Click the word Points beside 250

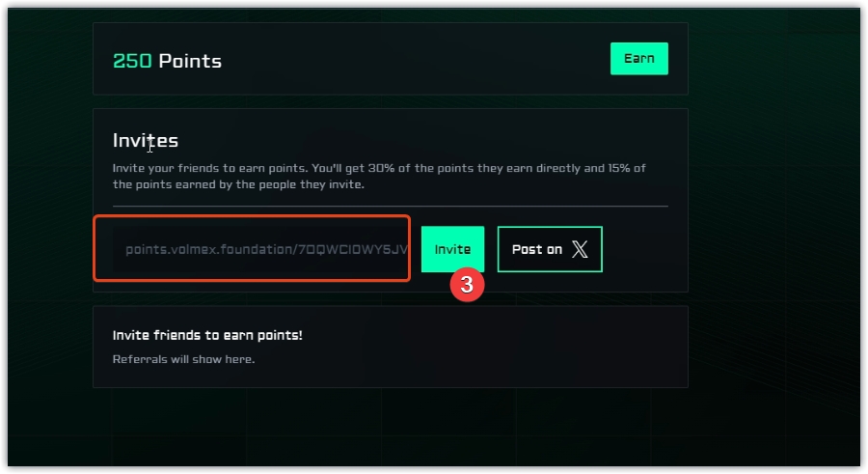190,61
